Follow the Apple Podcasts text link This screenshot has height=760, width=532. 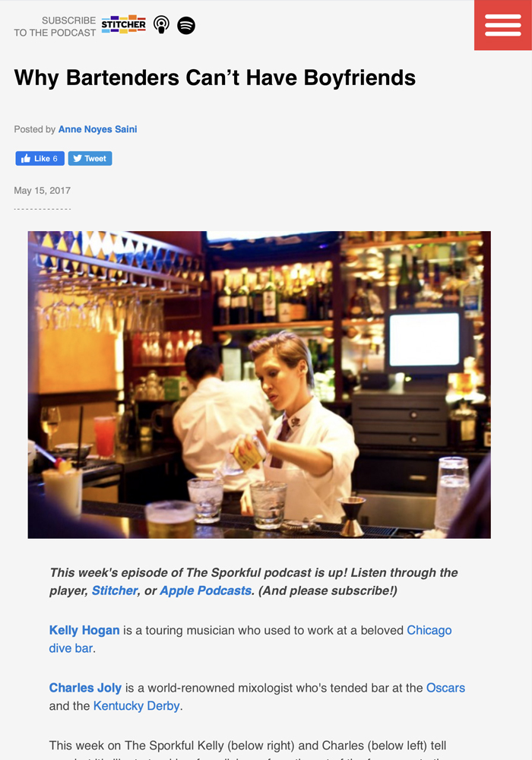point(205,591)
